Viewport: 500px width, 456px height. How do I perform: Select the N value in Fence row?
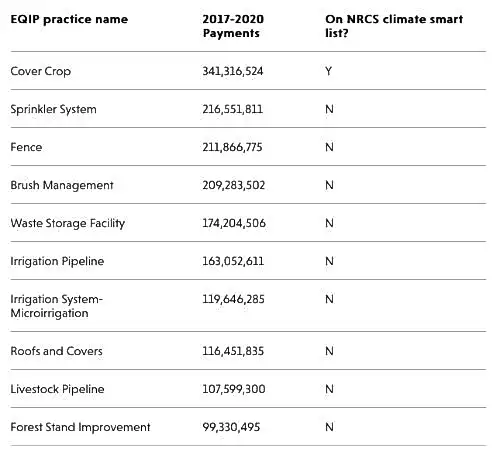click(x=329, y=147)
